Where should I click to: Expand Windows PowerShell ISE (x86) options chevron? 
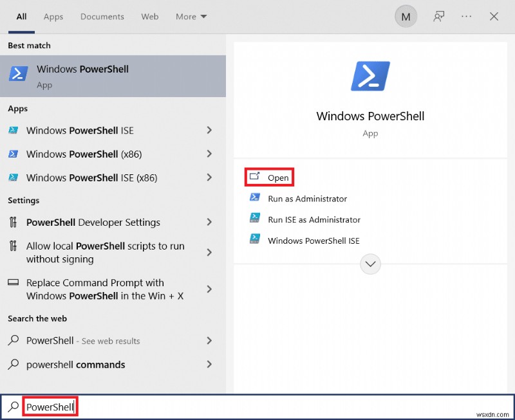(x=209, y=178)
